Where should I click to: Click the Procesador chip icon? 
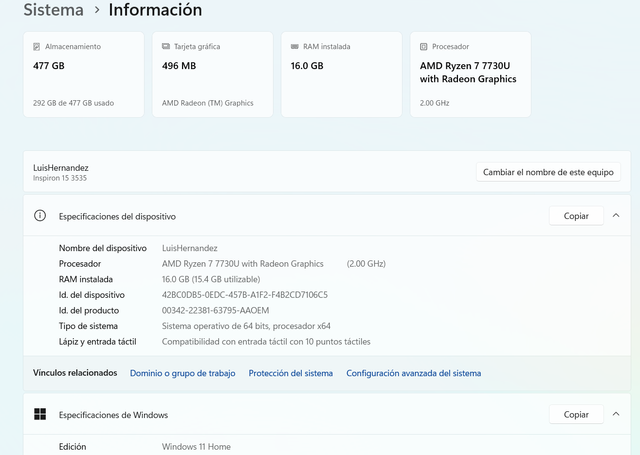(424, 47)
